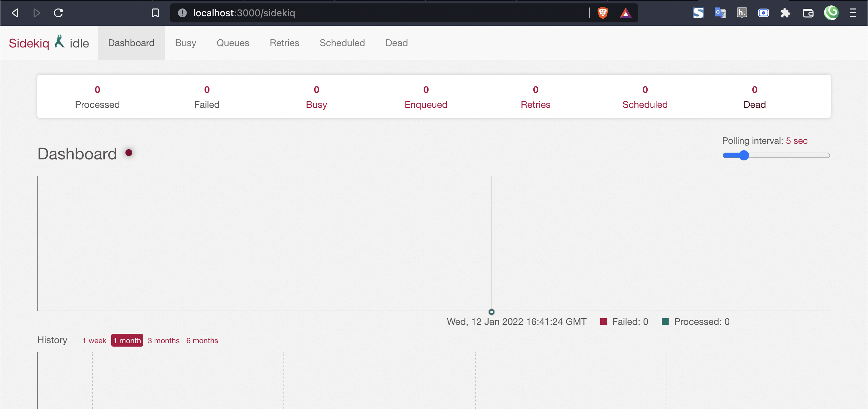
Task: Show the 6 months history range
Action: tap(202, 340)
